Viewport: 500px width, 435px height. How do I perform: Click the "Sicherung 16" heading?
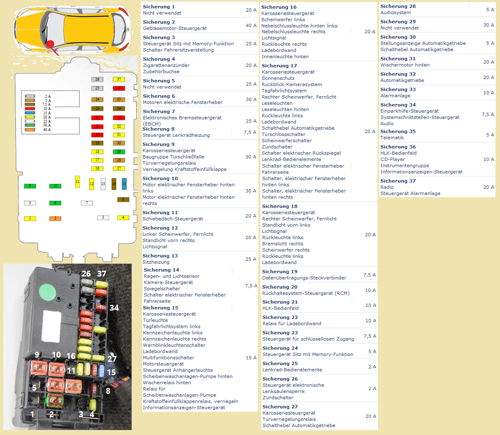pyautogui.click(x=279, y=7)
